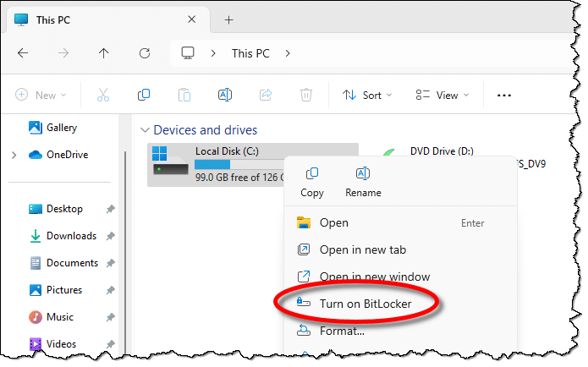This screenshot has width=588, height=367.
Task: Refresh the current folder view
Action: coord(145,52)
